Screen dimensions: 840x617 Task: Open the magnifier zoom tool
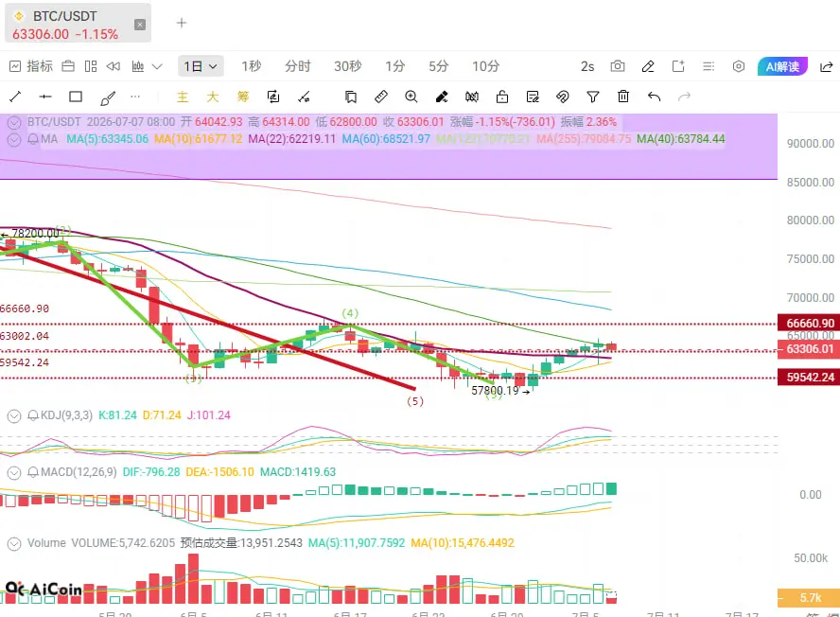[x=411, y=97]
